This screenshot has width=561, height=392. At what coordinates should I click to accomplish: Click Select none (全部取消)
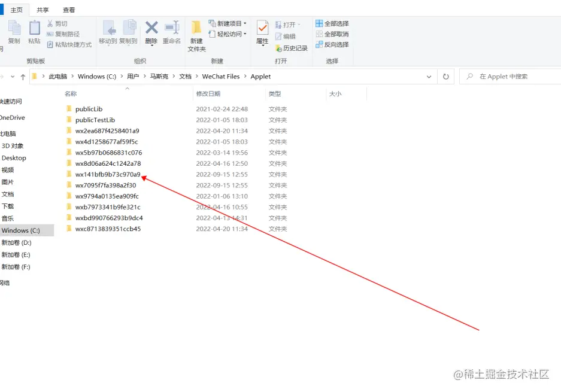click(332, 34)
